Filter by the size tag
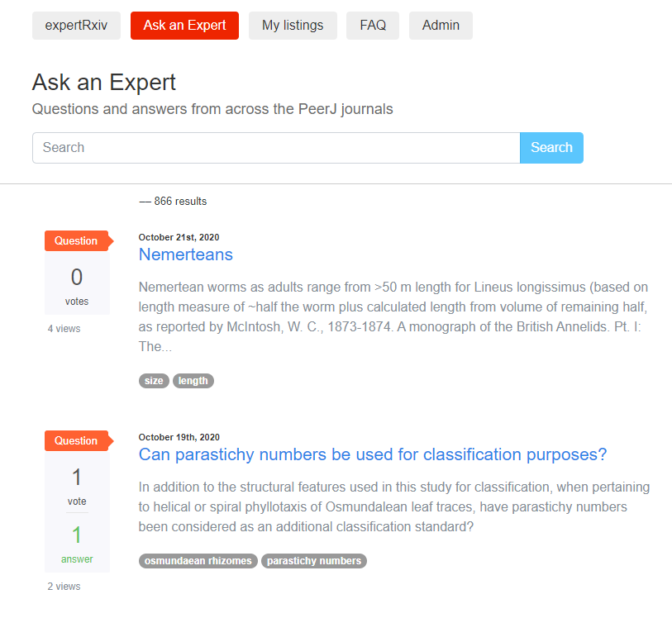The height and width of the screenshot is (618, 672). tap(154, 381)
